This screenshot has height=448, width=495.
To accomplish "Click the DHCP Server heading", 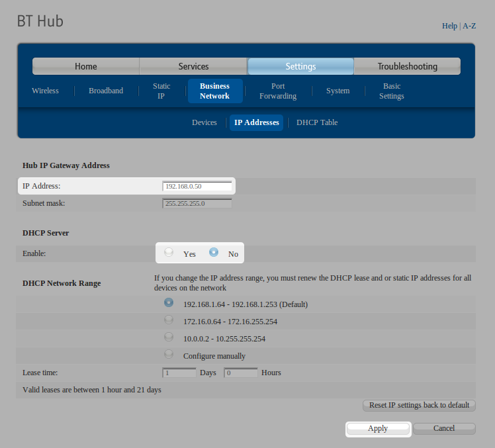I will point(46,233).
